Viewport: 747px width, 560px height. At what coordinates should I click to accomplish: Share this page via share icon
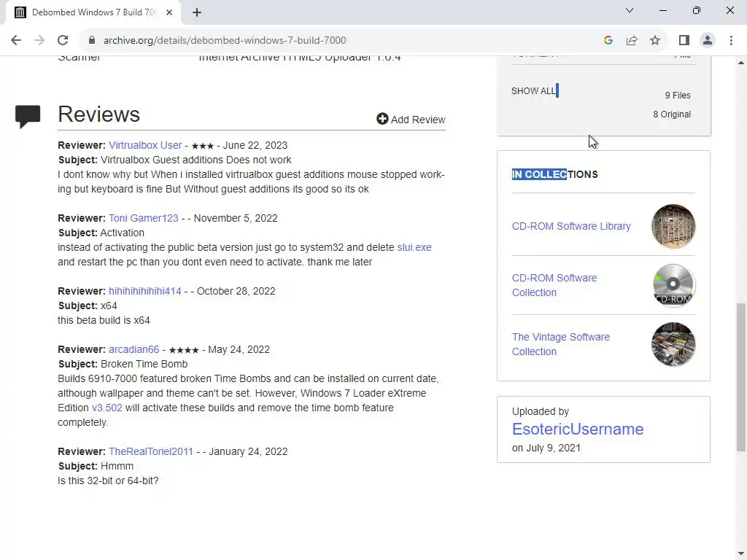click(632, 40)
